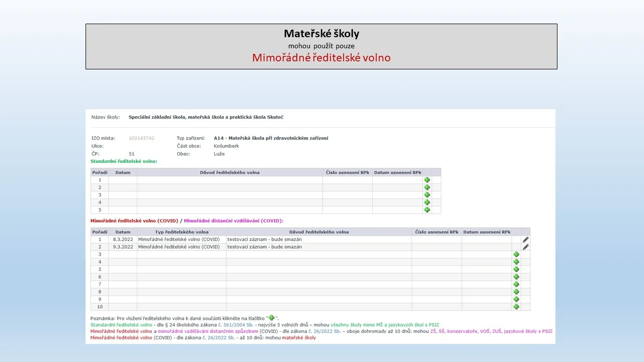Add standard director's leave in row 1
The image size is (644, 362).
[x=427, y=179]
